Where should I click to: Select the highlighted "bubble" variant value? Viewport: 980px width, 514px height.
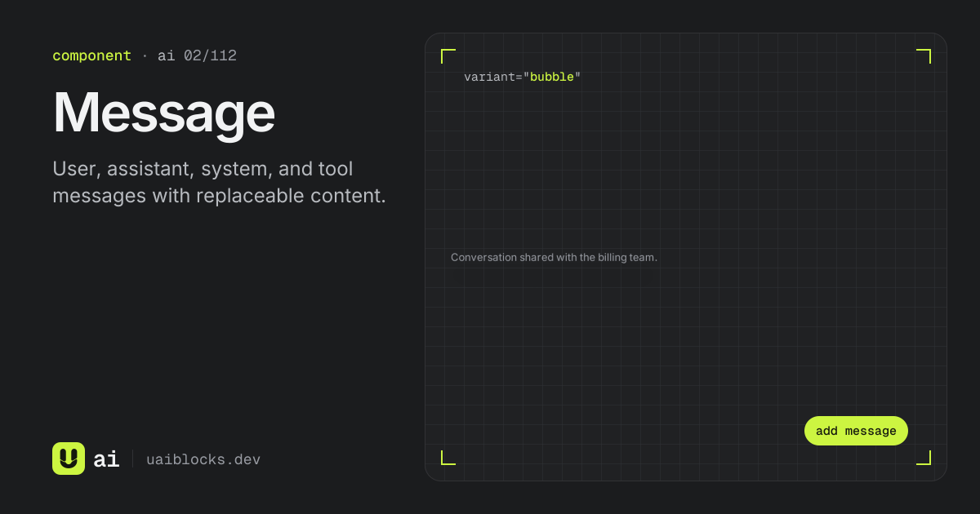pyautogui.click(x=552, y=77)
